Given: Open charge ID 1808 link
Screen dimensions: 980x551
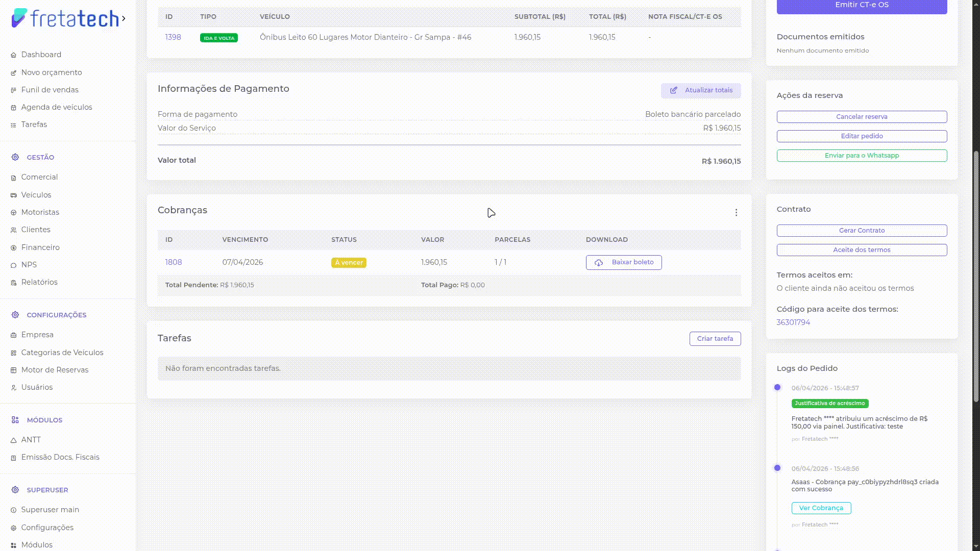Looking at the screenshot, I should [x=174, y=262].
